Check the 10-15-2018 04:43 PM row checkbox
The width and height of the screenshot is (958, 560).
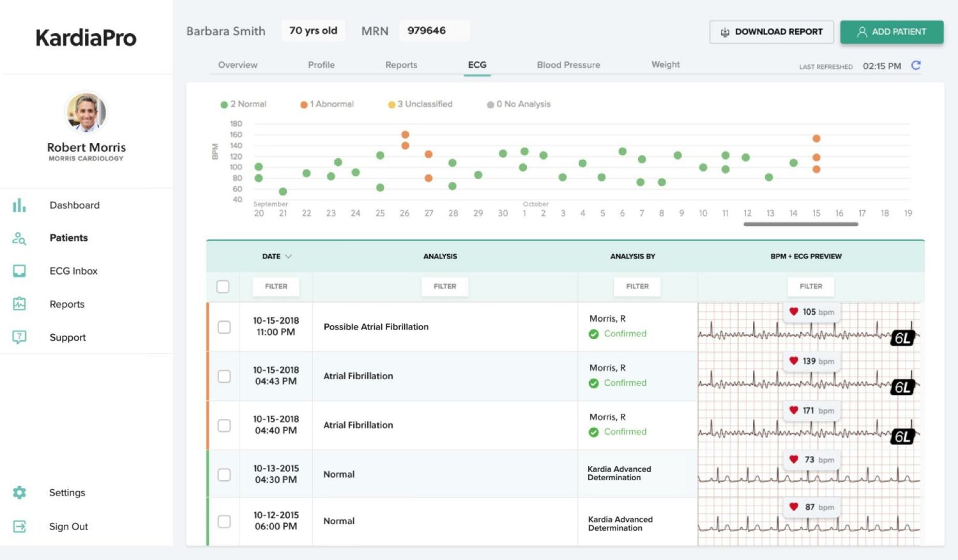point(224,376)
